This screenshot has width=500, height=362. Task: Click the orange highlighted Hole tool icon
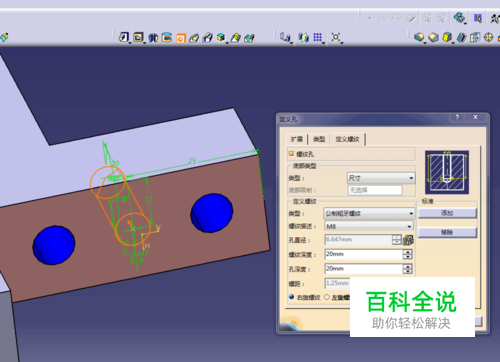click(180, 38)
